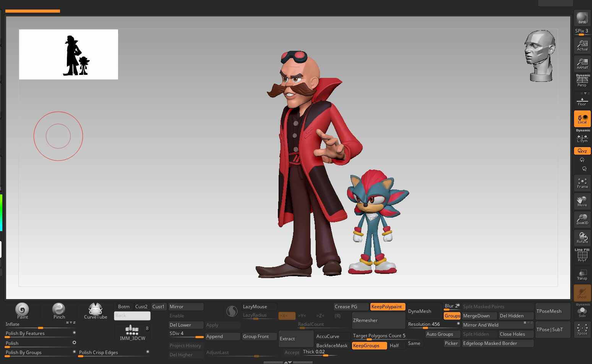Image resolution: width=592 pixels, height=364 pixels.
Task: Toggle the >X< symmetry axis
Action: (x=287, y=316)
